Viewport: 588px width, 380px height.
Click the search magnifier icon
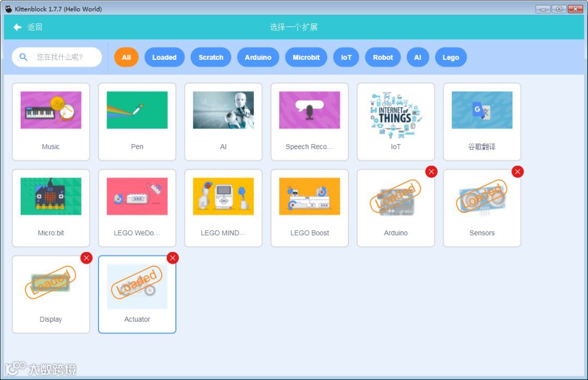point(23,57)
